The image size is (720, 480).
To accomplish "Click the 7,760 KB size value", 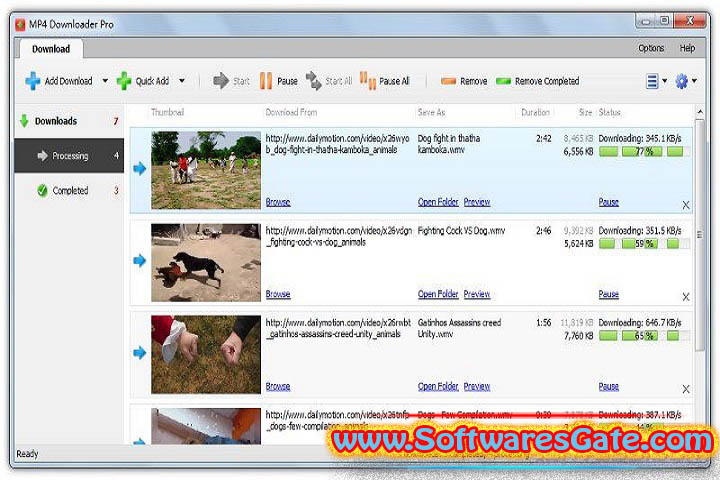I will (x=579, y=336).
